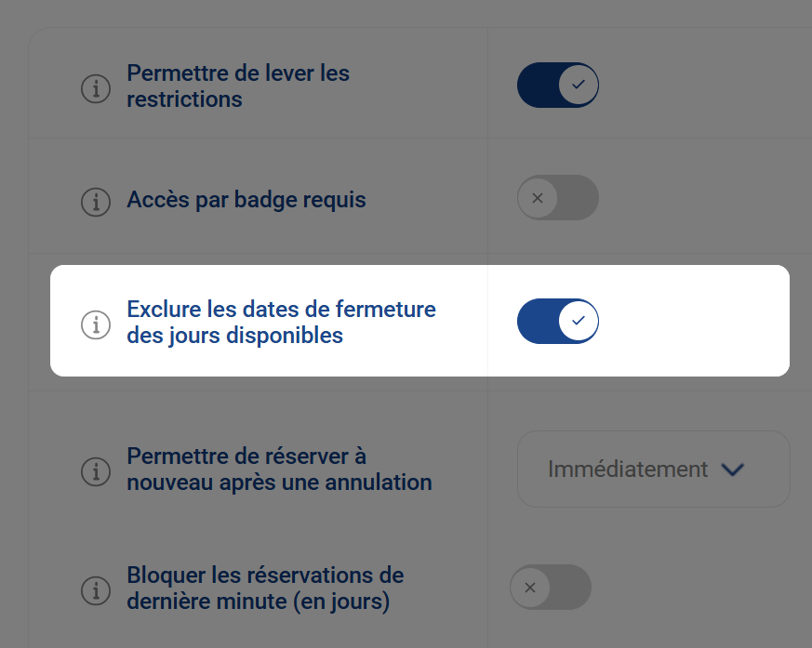Click the X icon in the Bloquer toggle

click(x=530, y=587)
